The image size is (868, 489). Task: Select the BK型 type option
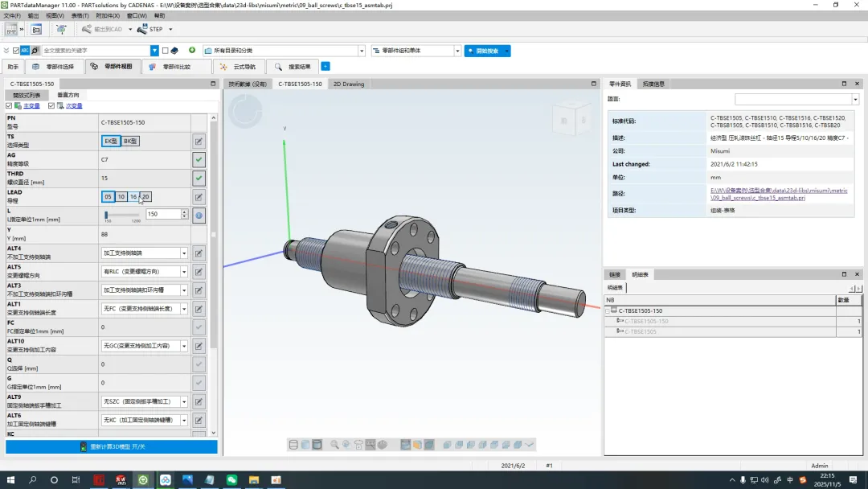point(130,141)
